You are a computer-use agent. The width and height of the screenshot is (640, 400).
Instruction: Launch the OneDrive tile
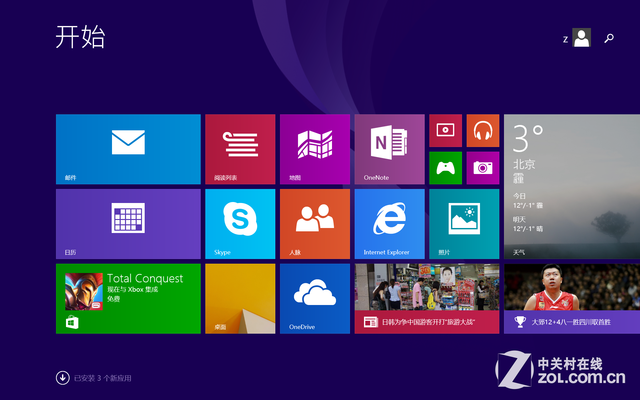coord(315,298)
